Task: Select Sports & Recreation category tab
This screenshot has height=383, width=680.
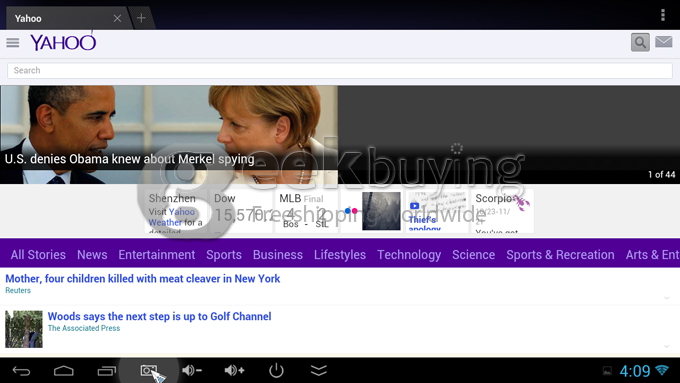Action: click(560, 255)
